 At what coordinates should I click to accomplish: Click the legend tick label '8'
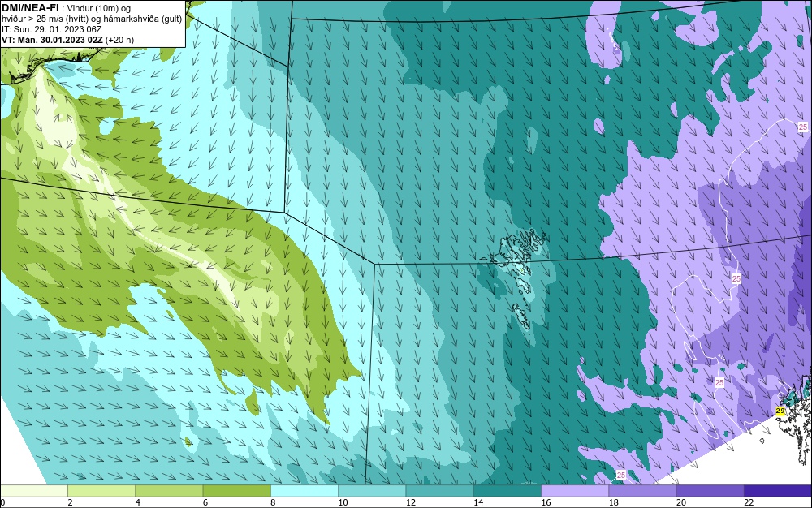point(273,502)
